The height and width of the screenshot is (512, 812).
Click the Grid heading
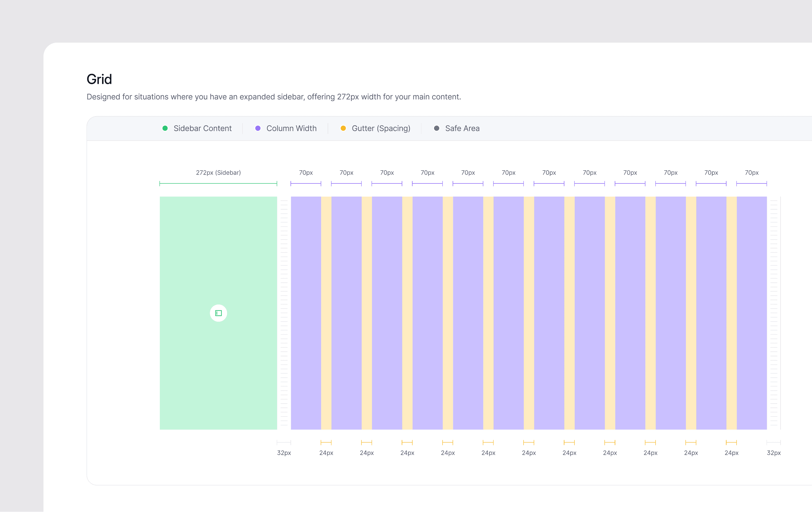tap(99, 79)
